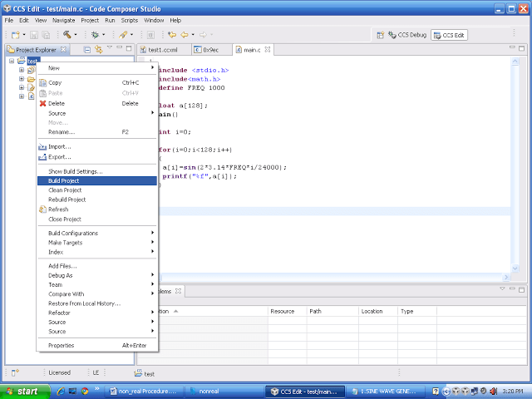Open the New submenu in context menu
Viewport: 532px width, 399px height.
click(97, 68)
